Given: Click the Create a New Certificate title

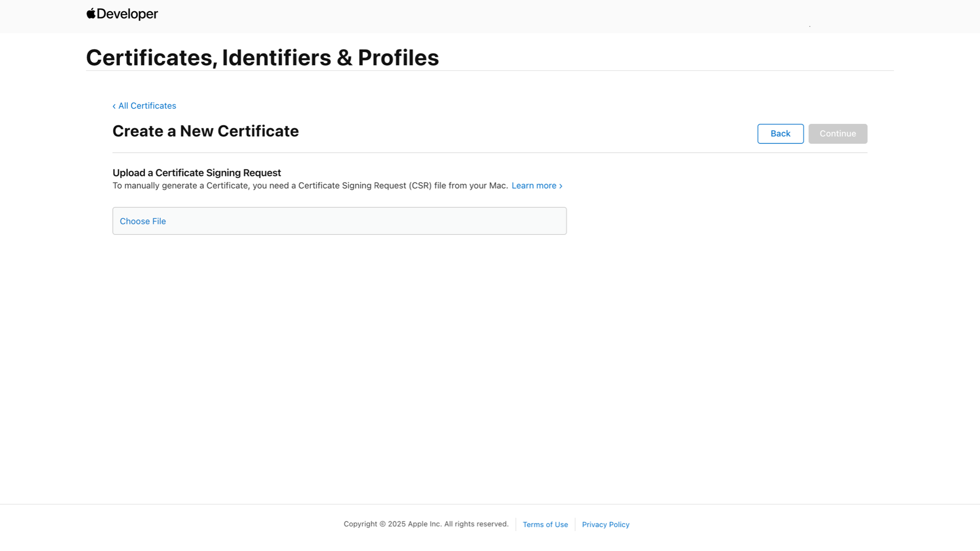Looking at the screenshot, I should pyautogui.click(x=205, y=131).
